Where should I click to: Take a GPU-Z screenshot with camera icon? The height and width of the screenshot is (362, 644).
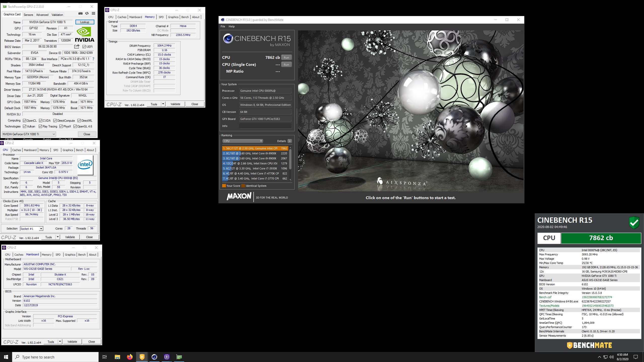click(x=80, y=14)
